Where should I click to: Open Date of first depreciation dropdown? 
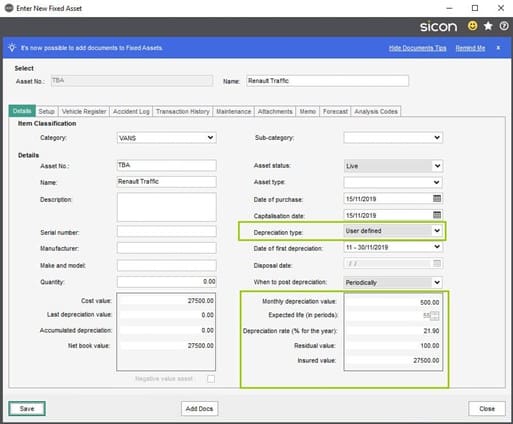(437, 247)
